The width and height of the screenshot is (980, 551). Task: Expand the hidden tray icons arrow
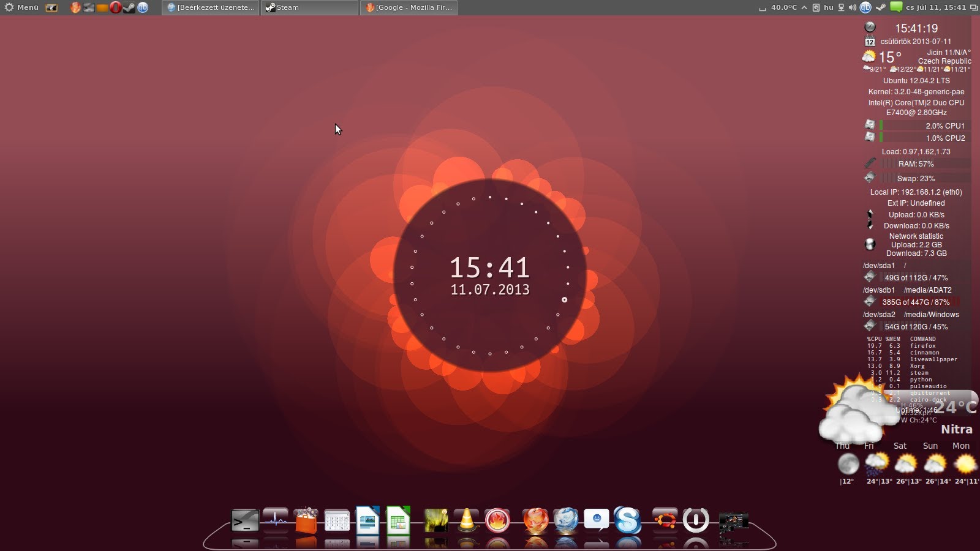(x=804, y=7)
